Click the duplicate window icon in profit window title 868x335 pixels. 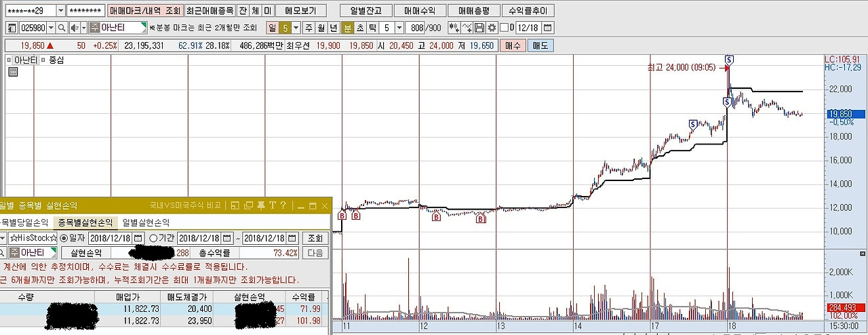click(x=248, y=205)
